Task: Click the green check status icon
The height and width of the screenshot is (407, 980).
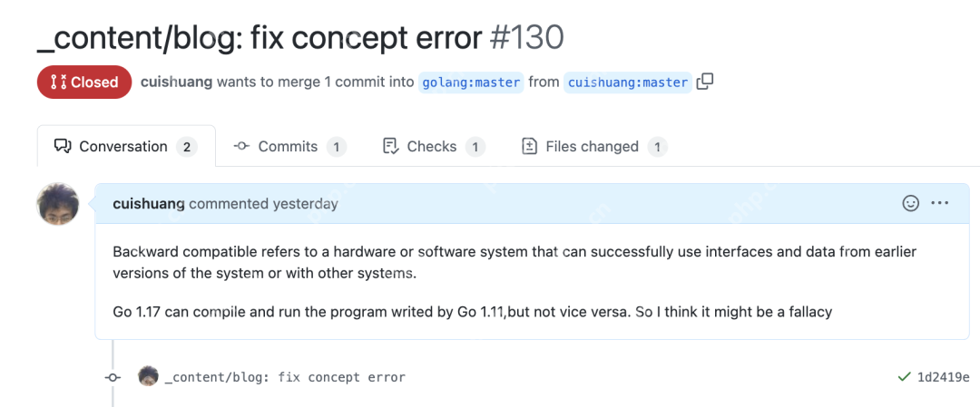Action: [904, 376]
